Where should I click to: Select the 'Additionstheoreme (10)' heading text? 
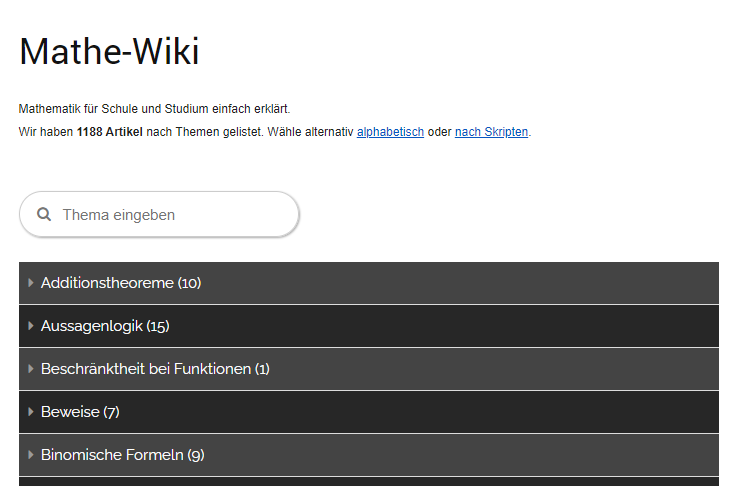click(x=121, y=283)
